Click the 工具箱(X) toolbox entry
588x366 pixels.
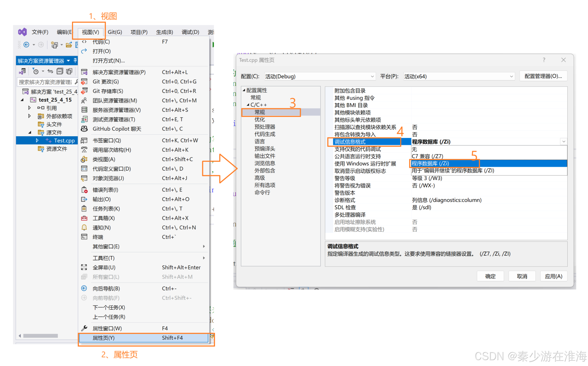click(104, 218)
